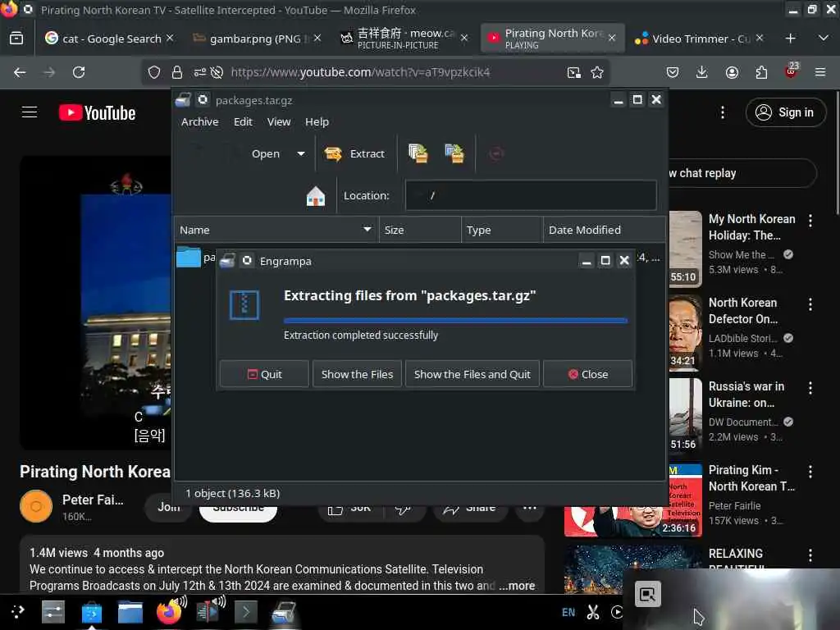Click the red extension icon with badge 23
The image size is (840, 630).
792,71
